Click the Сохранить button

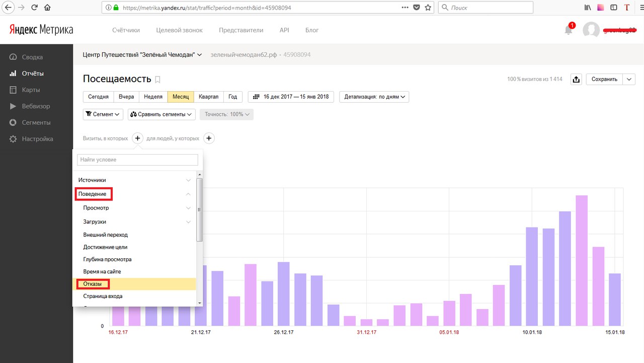(x=604, y=80)
